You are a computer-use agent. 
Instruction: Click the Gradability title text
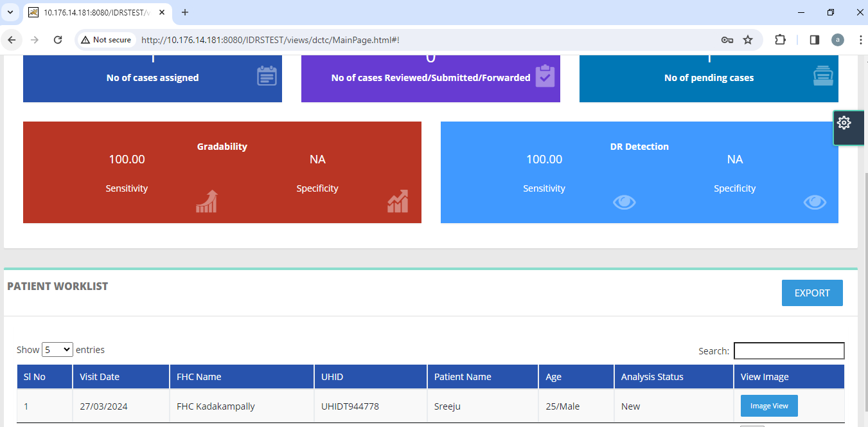(222, 147)
